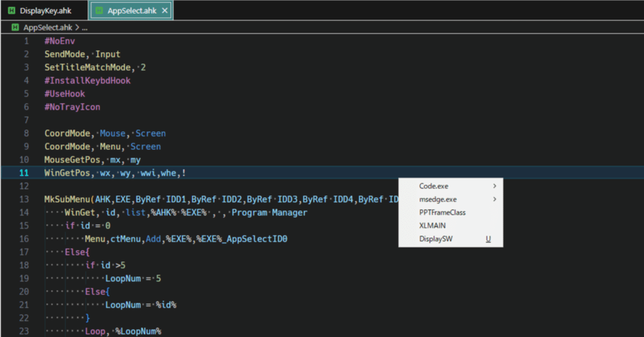644x337 pixels.
Task: Click the AHK file icon on AppSelect.ahk tab
Action: tap(99, 11)
